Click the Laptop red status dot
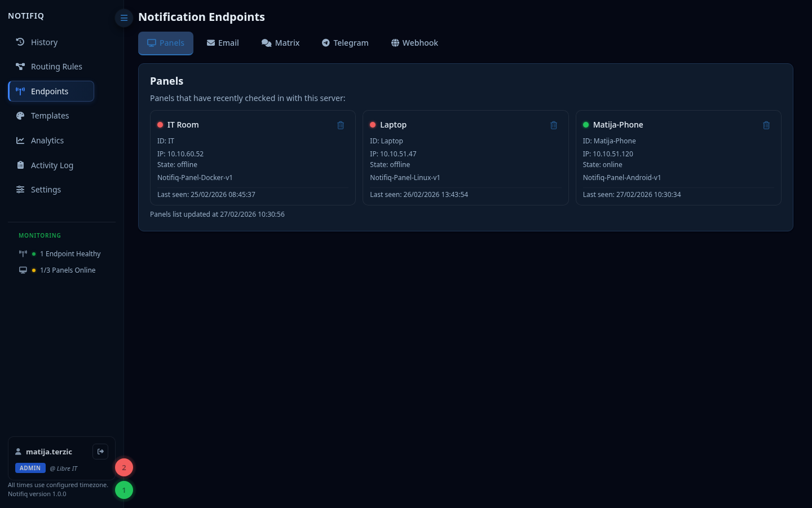The width and height of the screenshot is (812, 508). click(373, 125)
